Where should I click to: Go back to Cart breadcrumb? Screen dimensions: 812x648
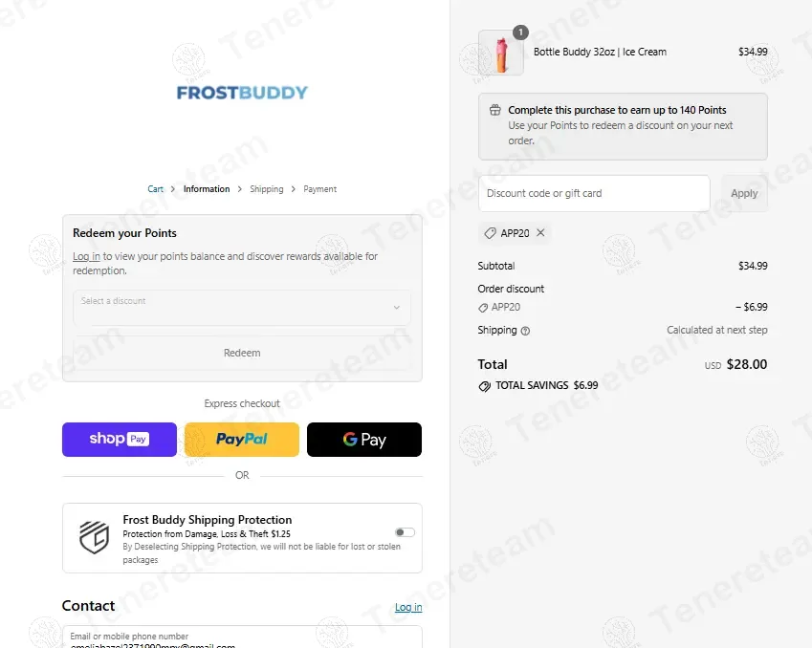(155, 189)
